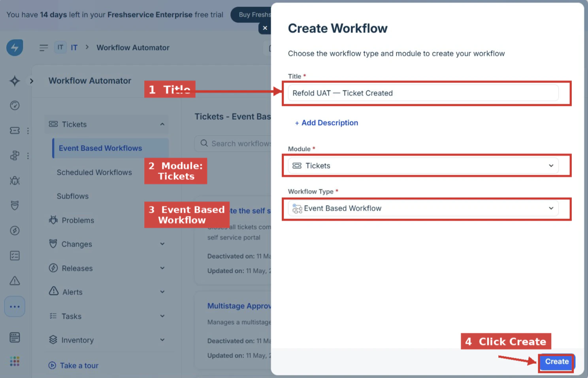This screenshot has height=378, width=588.
Task: Click the Freddy AI sparkle sidebar icon
Action: [x=15, y=81]
